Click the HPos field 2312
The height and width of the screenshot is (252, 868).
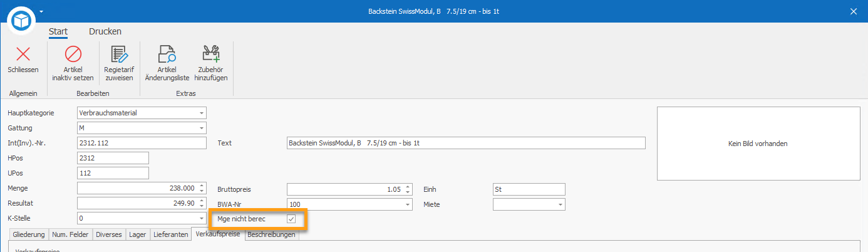point(113,158)
